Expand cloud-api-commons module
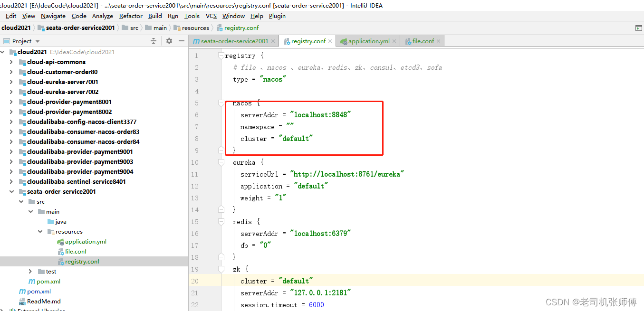 (11, 62)
